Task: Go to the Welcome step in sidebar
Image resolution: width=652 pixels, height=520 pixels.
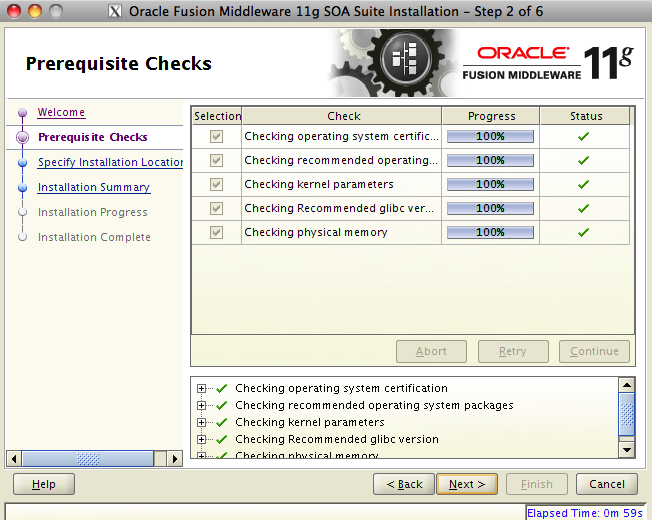Action: coord(61,113)
